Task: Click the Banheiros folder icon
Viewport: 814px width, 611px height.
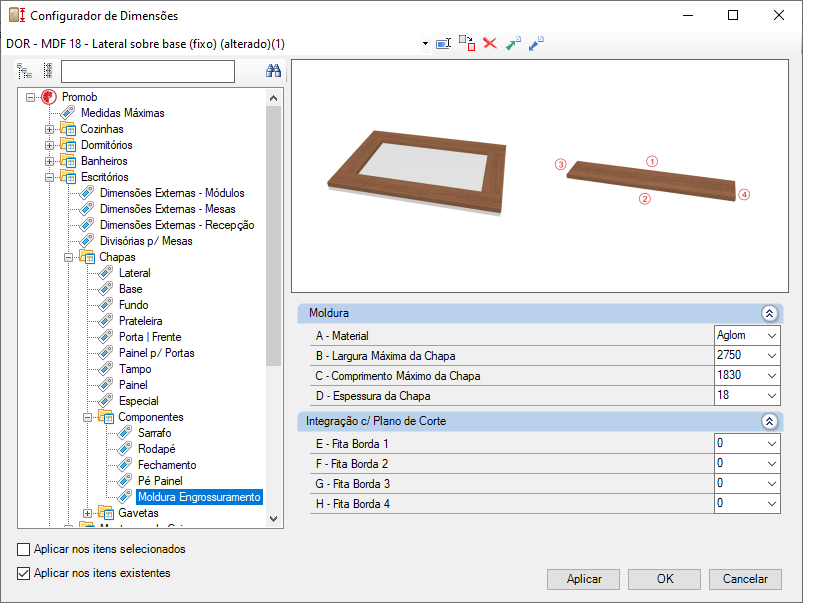Action: pyautogui.click(x=68, y=161)
